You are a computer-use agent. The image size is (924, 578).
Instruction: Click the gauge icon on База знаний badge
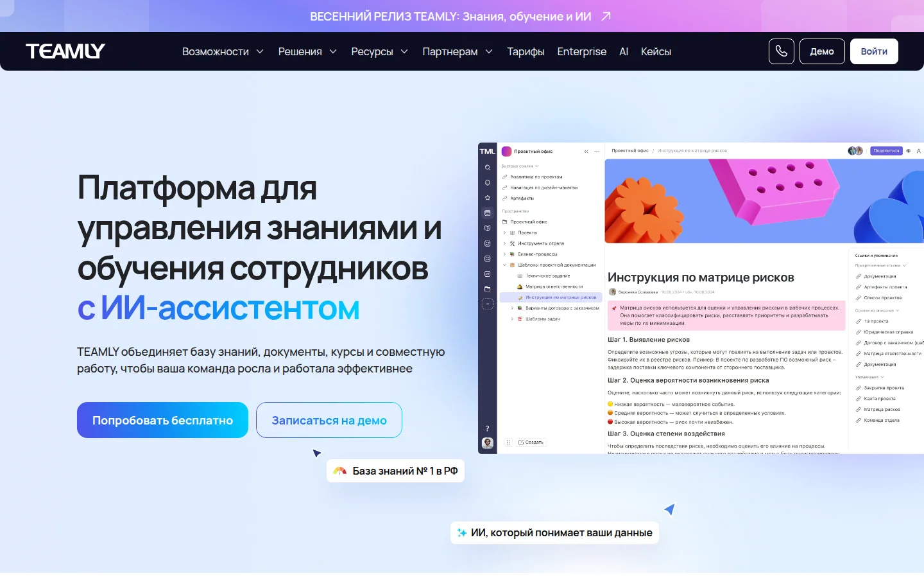pos(340,471)
